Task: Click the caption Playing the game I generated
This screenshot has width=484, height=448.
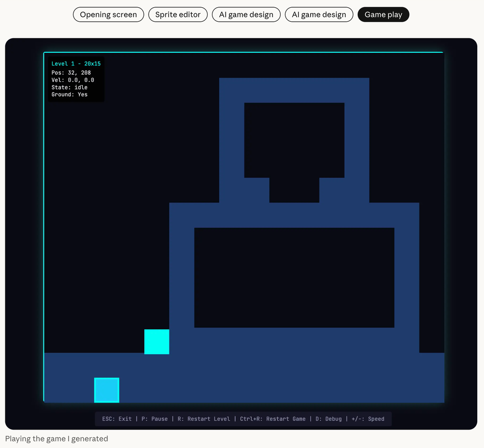Action: 57,439
